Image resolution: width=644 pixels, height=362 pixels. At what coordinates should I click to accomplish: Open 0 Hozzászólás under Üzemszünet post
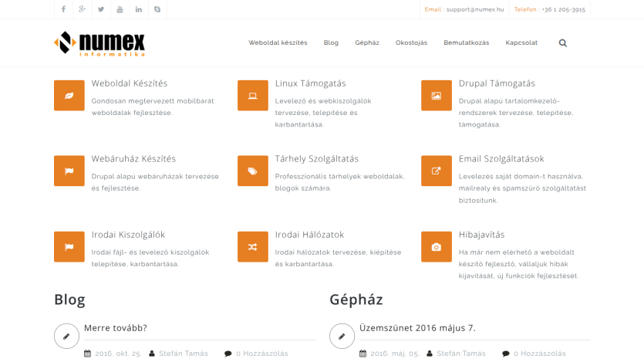click(540, 354)
